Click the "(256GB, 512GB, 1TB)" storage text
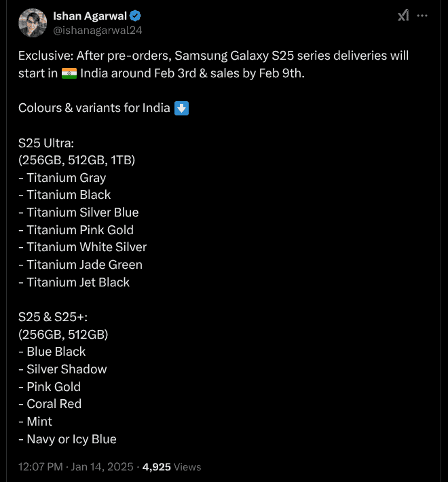Image resolution: width=448 pixels, height=482 pixels. click(77, 160)
